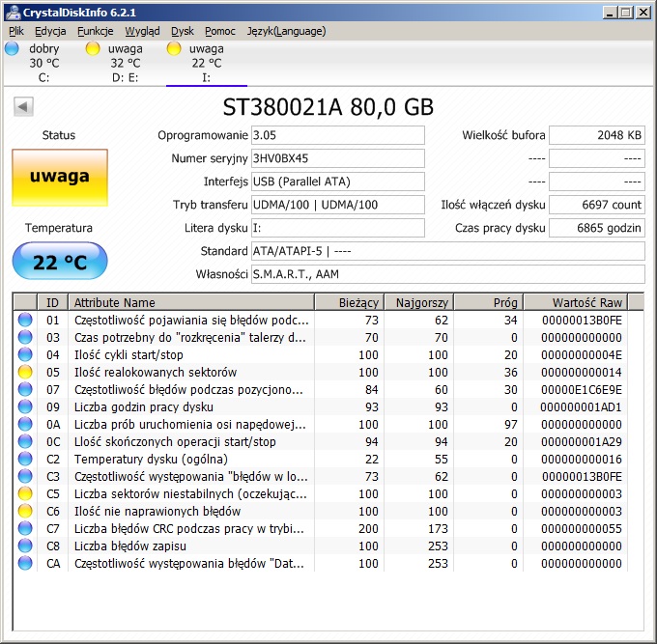Click the blue 'dobry' orb for disk C:
The width and height of the screenshot is (657, 644).
[x=12, y=48]
